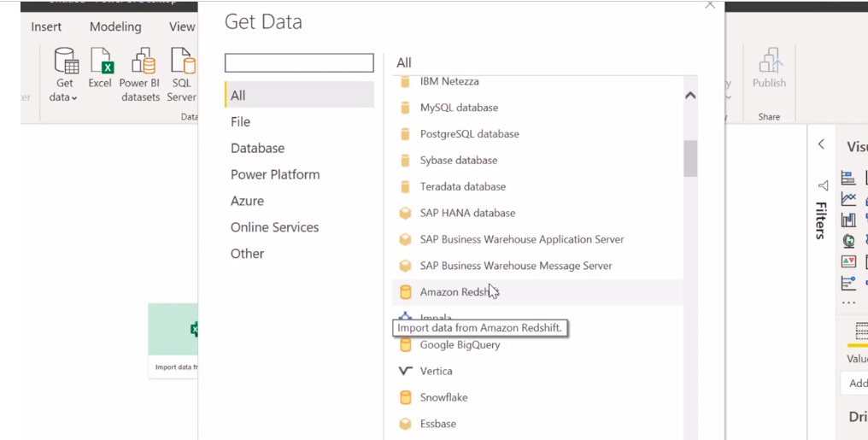The image size is (868, 440).
Task: Select the line chart visual icon
Action: point(848,199)
